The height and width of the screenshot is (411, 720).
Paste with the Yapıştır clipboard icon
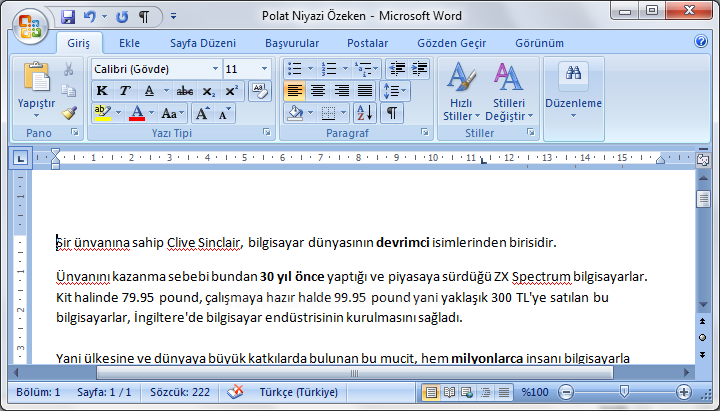point(36,77)
